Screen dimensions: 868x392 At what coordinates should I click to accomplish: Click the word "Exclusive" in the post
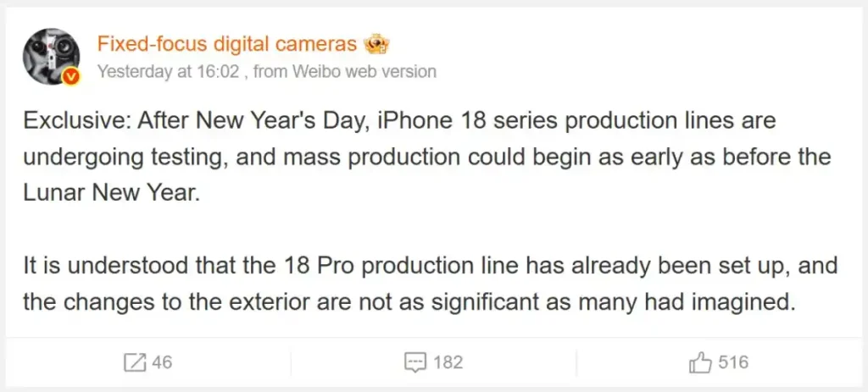(x=75, y=121)
